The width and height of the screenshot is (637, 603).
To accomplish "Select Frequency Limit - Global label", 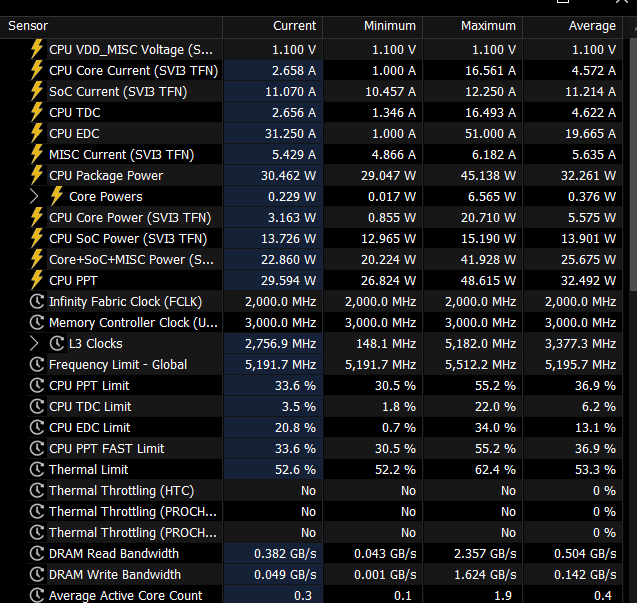I will coord(118,364).
